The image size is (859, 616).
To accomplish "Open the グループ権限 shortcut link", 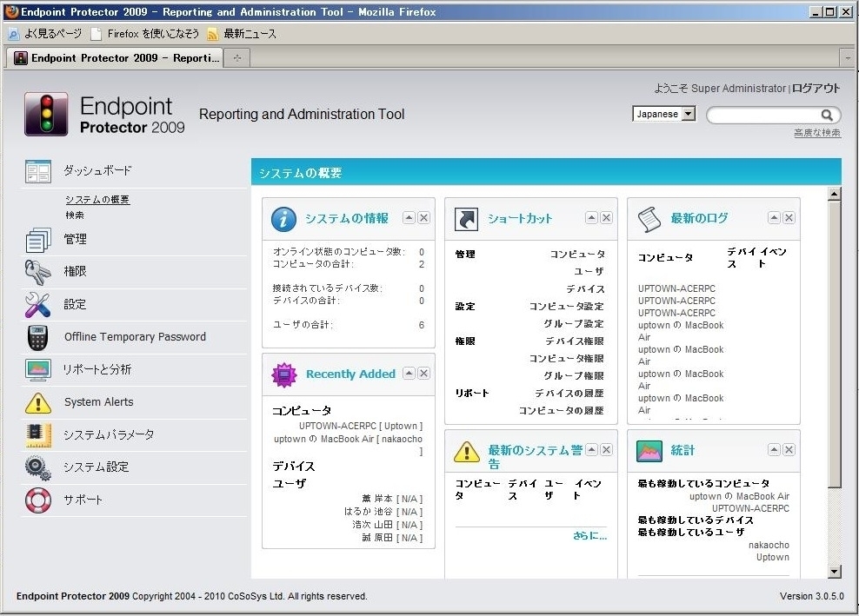I will pyautogui.click(x=574, y=376).
